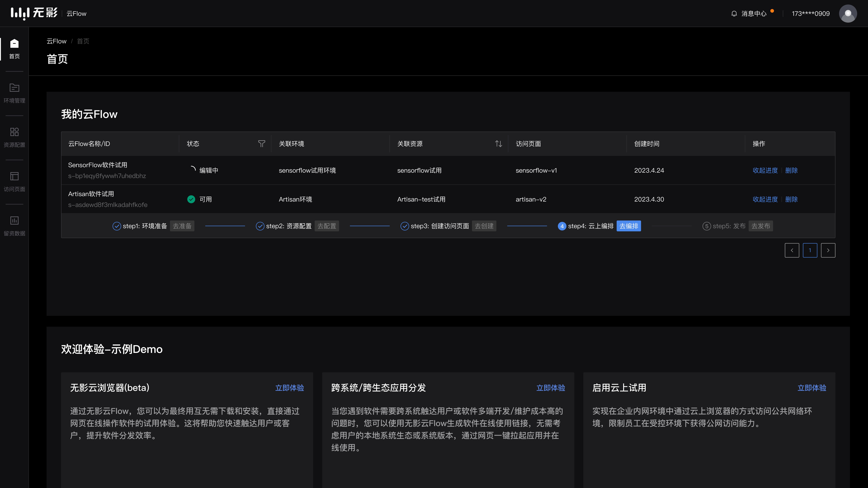Click sensorflow-v1 page cell

[536, 170]
